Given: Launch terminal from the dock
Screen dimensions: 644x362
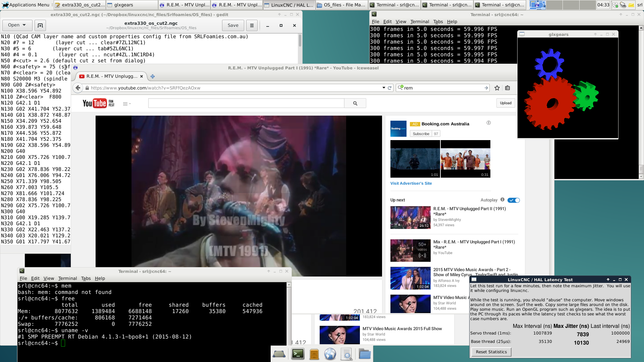Looking at the screenshot, I should click(x=298, y=354).
